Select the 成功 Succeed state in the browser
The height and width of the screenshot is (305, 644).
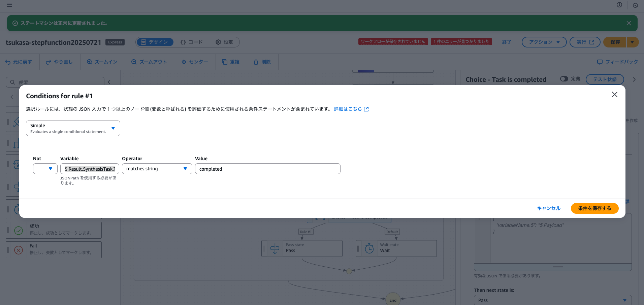coord(54,230)
